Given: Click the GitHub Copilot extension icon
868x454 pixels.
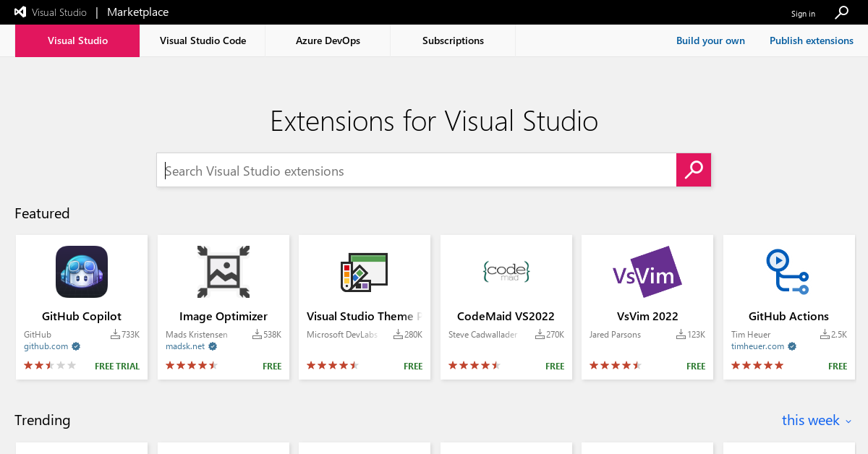Looking at the screenshot, I should [x=82, y=272].
